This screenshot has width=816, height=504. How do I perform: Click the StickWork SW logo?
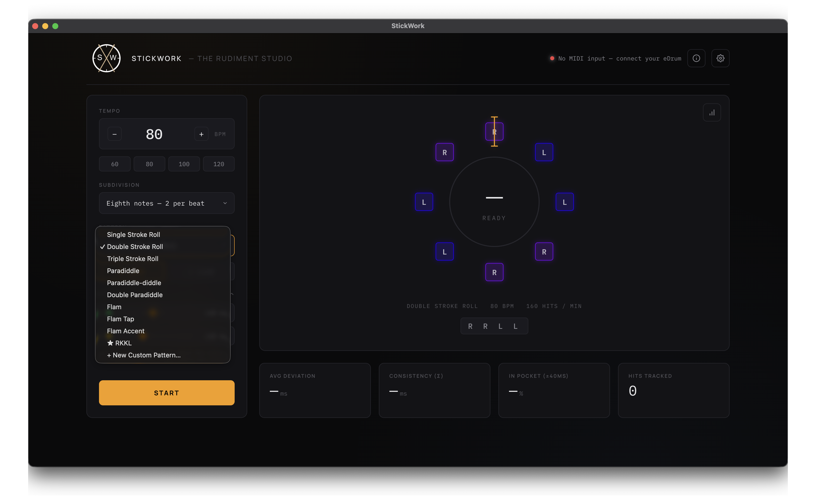[x=107, y=58]
